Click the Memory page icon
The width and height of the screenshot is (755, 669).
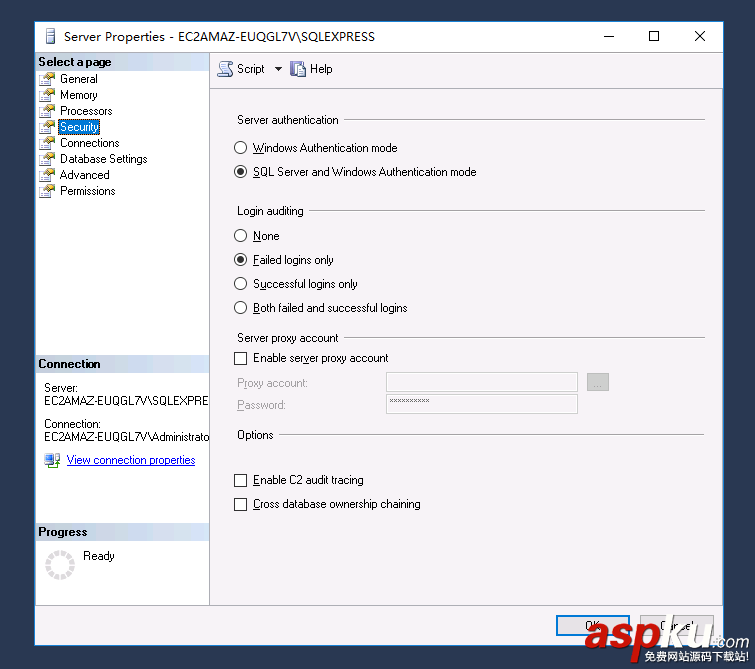(47, 94)
